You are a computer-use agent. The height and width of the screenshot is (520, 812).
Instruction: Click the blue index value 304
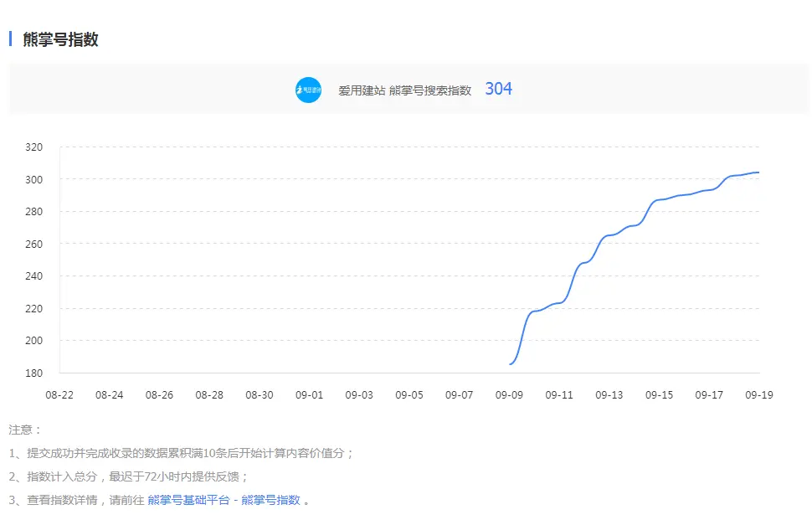[x=498, y=89]
